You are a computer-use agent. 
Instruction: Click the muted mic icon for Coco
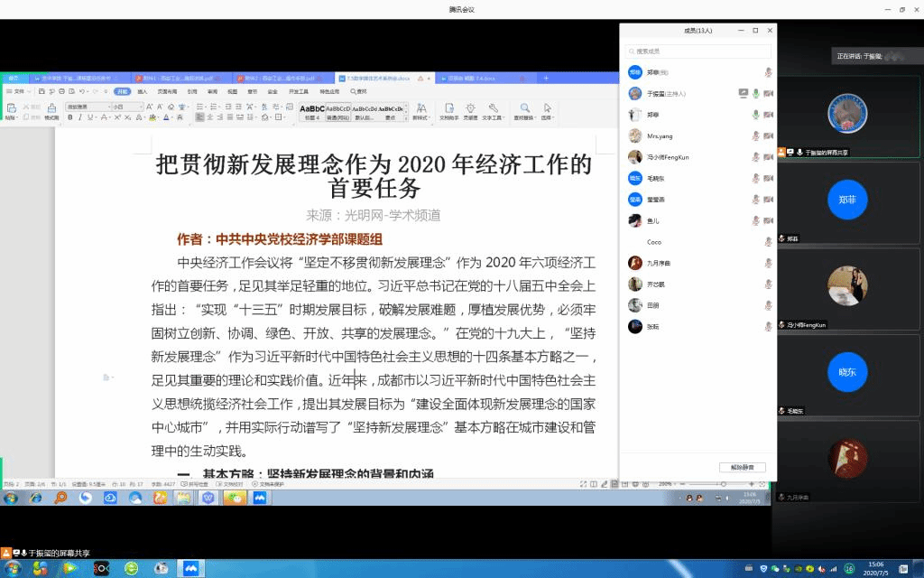[768, 242]
